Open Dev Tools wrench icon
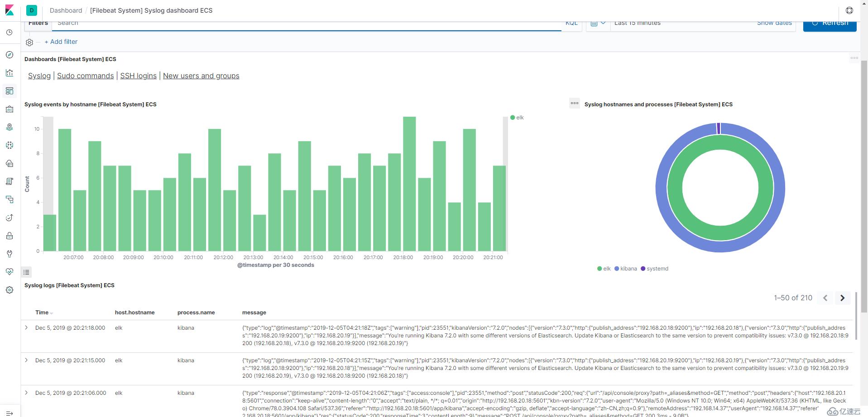Viewport: 868px width, 417px height. click(10, 254)
